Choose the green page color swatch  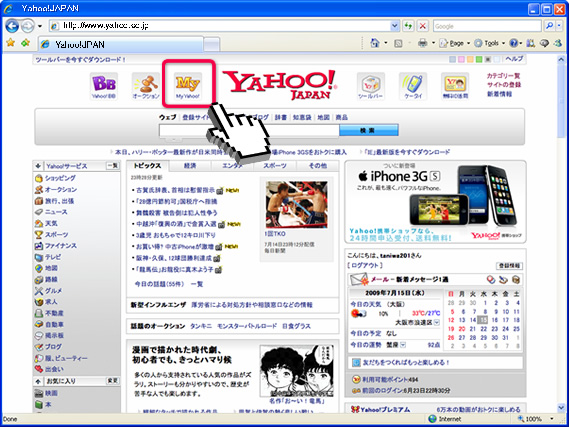coord(479,59)
